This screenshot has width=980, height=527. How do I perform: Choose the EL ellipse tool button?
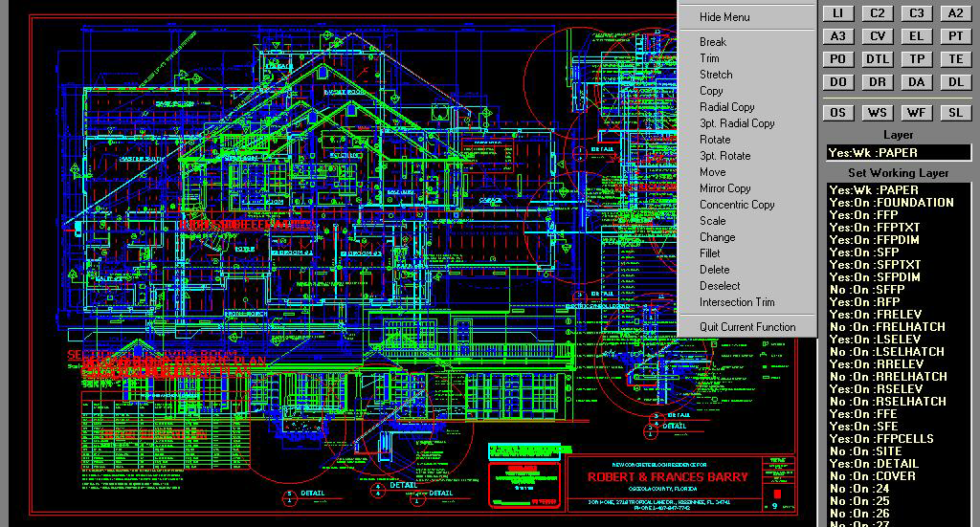917,36
